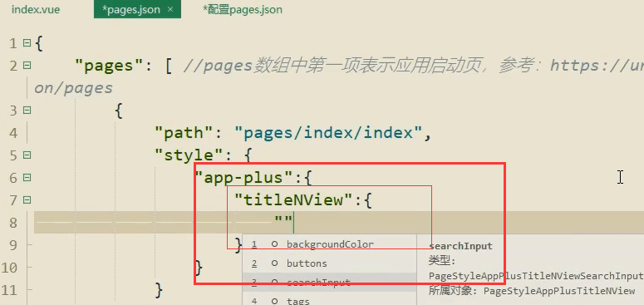The image size is (644, 305).
Task: Click the PageStyleAppPlusTitleNViewSearchInput type text
Action: point(536,276)
